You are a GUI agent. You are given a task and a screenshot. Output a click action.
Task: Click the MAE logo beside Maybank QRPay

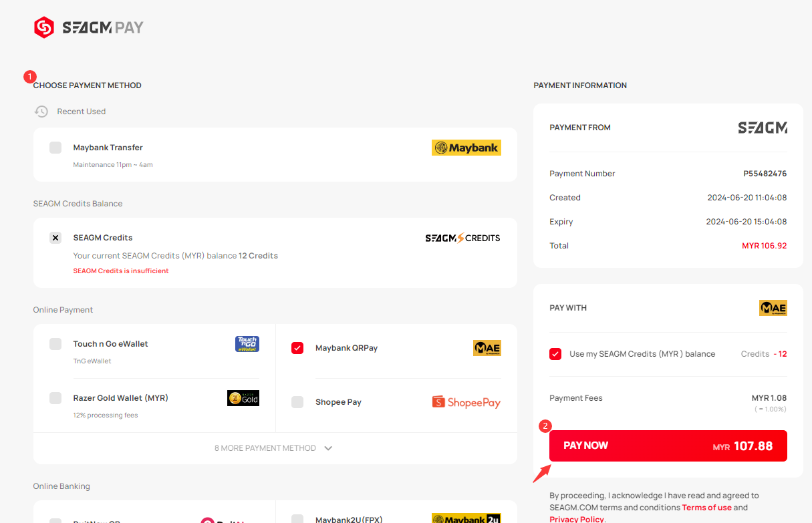click(x=487, y=348)
